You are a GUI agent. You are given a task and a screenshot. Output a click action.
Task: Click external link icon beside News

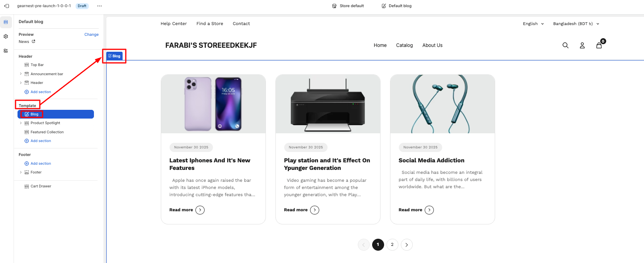[33, 41]
